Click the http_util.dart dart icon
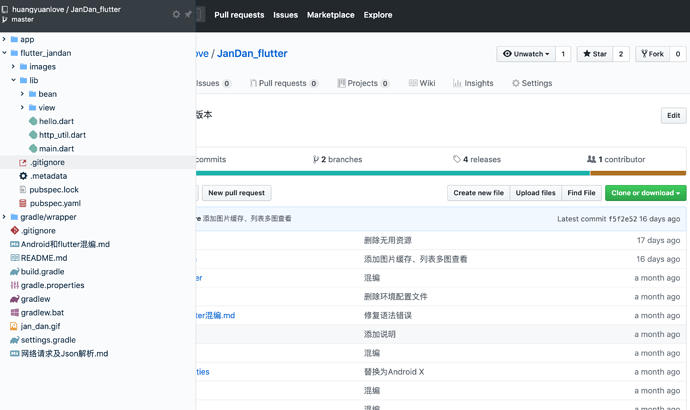690x410 pixels. pyautogui.click(x=33, y=135)
